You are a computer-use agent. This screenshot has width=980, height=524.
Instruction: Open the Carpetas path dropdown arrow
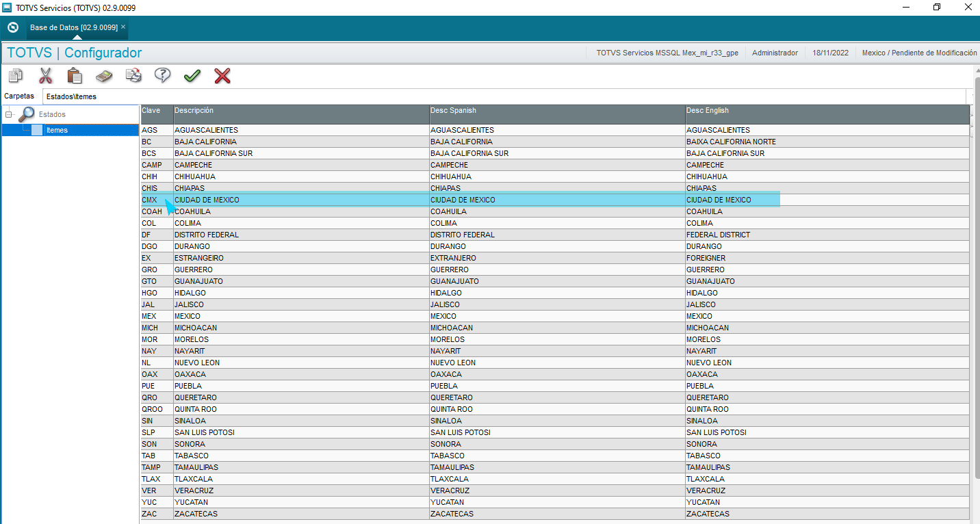[x=970, y=96]
